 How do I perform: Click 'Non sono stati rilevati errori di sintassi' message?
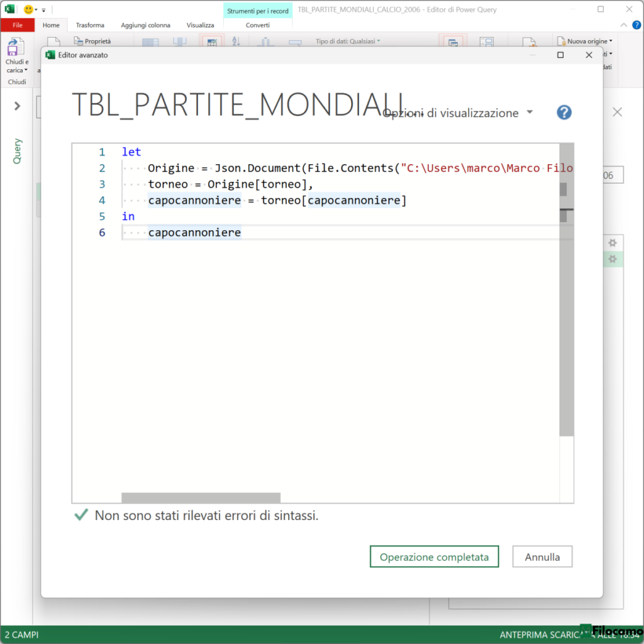(x=206, y=516)
